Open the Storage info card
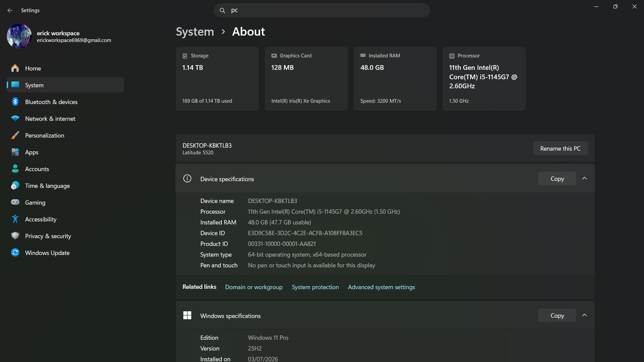 pos(217,78)
